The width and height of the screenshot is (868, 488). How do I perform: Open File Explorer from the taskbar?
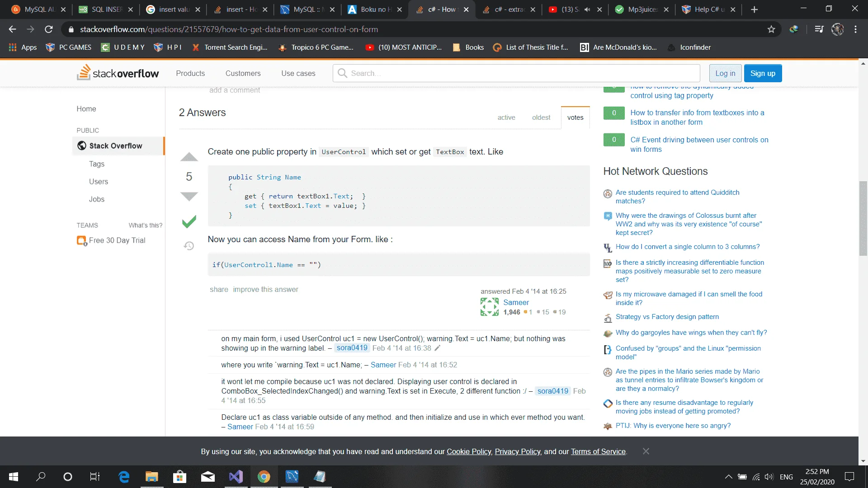tap(151, 477)
